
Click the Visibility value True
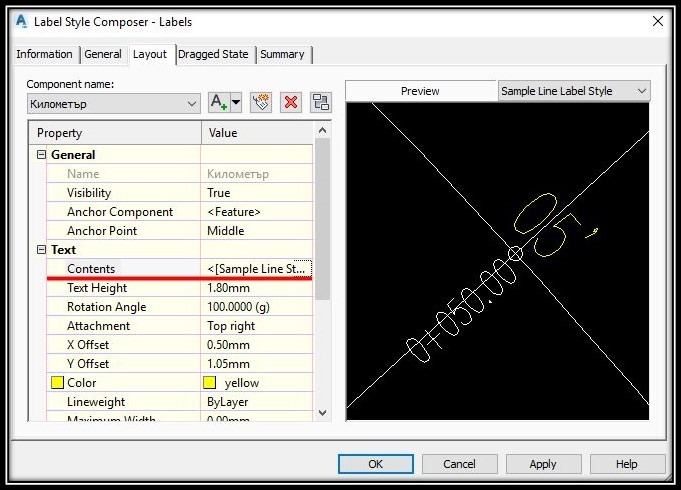tap(257, 193)
